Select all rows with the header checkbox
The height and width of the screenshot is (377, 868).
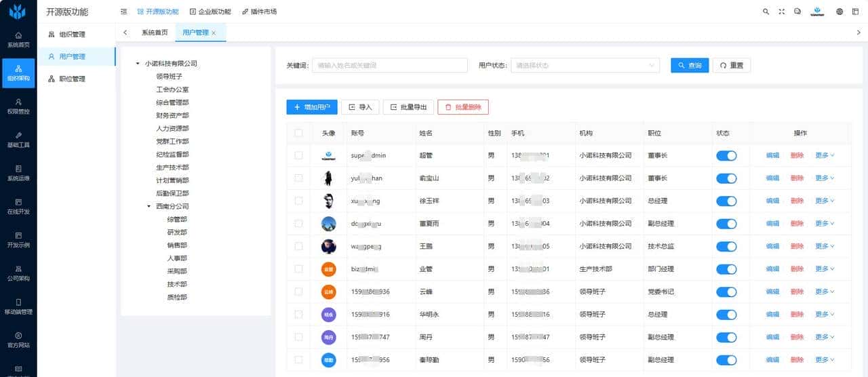point(298,133)
